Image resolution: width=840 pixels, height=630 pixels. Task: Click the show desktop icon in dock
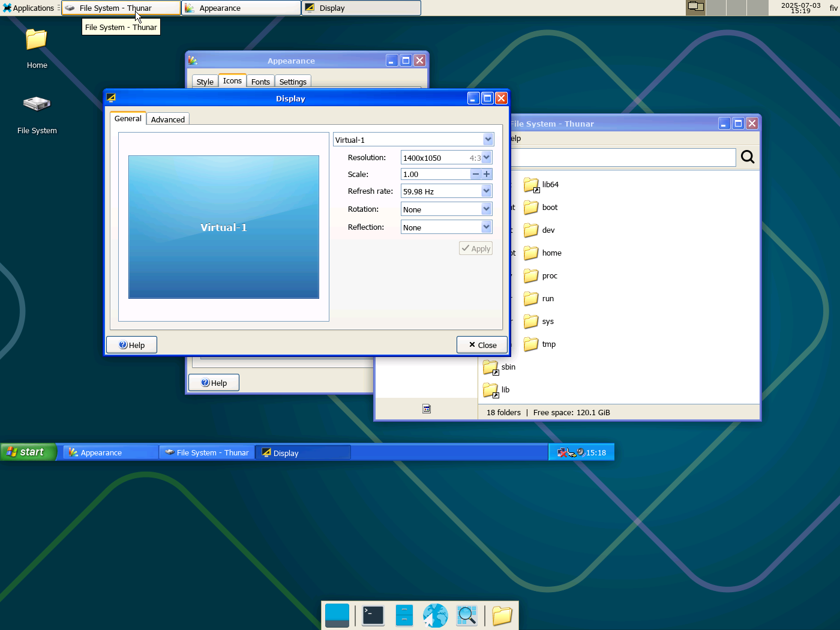point(337,616)
